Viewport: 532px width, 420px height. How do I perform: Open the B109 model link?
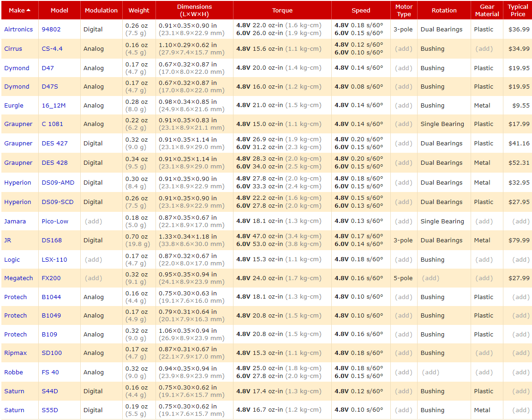(49, 334)
